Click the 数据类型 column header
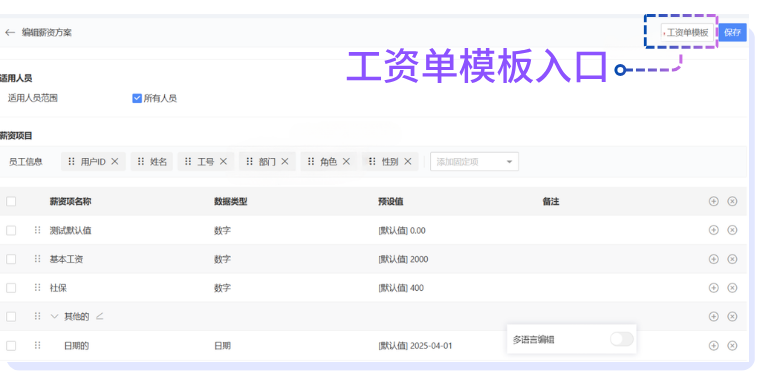This screenshot has width=757, height=372. point(230,202)
